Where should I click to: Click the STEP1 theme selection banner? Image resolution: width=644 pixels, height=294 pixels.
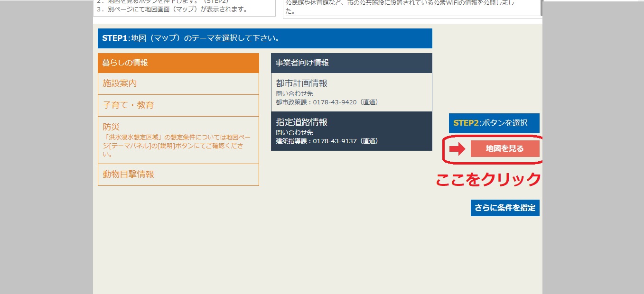265,38
